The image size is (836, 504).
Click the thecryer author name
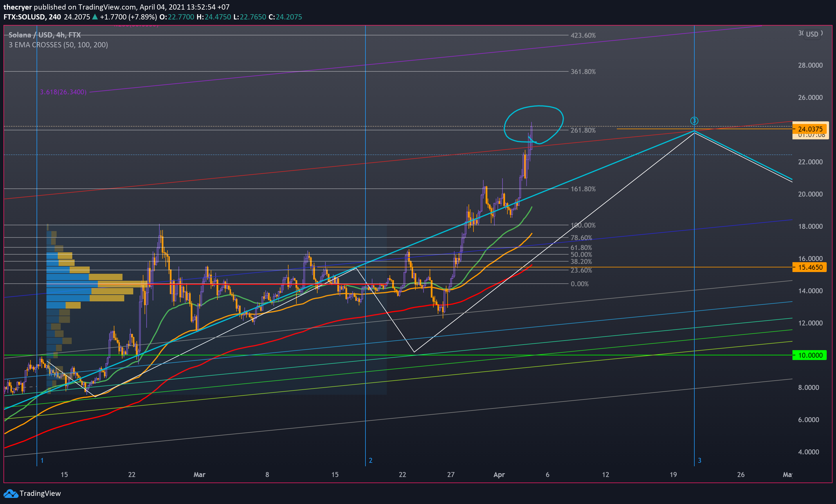(18, 7)
